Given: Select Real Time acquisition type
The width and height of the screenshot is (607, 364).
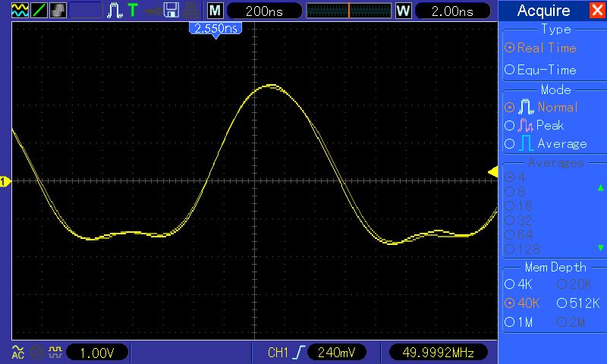Looking at the screenshot, I should click(541, 48).
